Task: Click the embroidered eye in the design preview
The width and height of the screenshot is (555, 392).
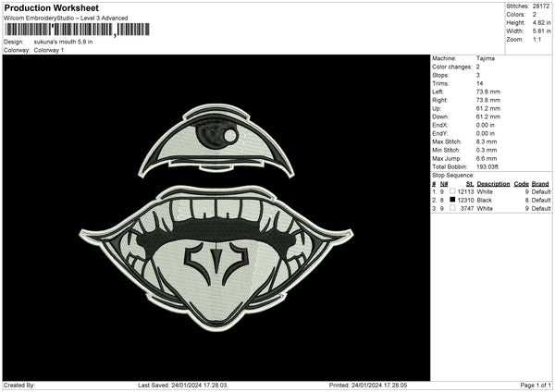Action: click(x=216, y=141)
